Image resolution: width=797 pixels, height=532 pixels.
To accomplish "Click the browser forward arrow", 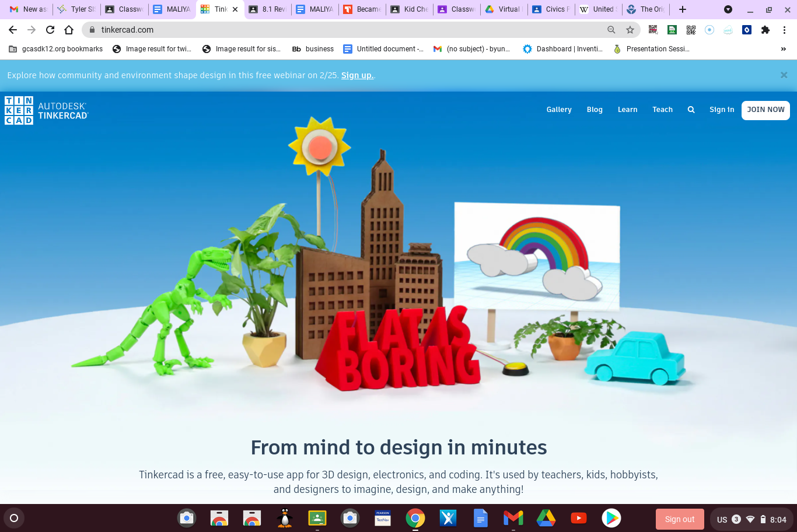I will pos(32,30).
